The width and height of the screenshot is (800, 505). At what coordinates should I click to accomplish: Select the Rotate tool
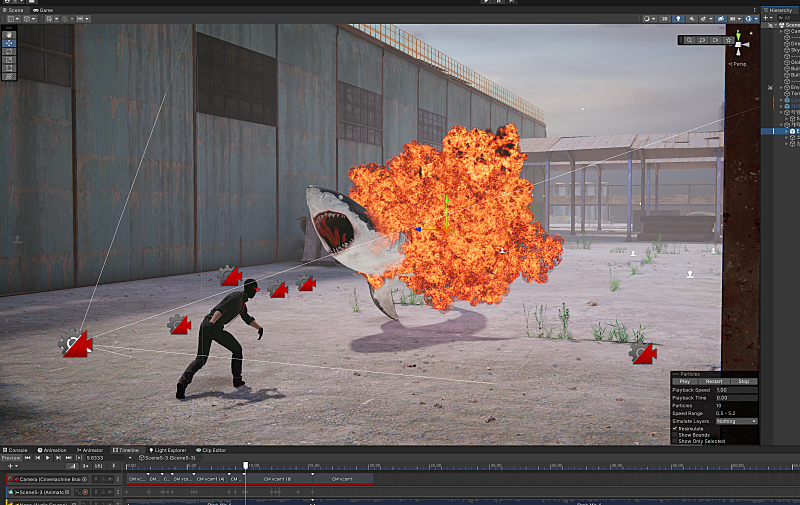(9, 51)
